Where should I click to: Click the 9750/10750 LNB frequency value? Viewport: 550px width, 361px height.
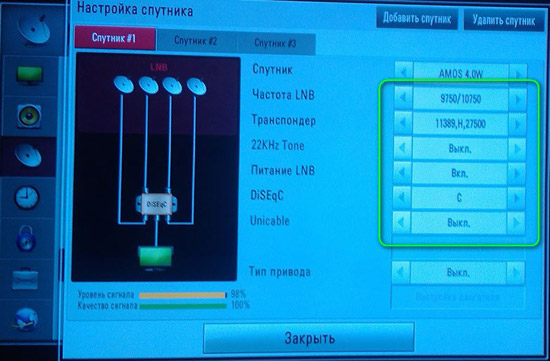click(x=461, y=99)
